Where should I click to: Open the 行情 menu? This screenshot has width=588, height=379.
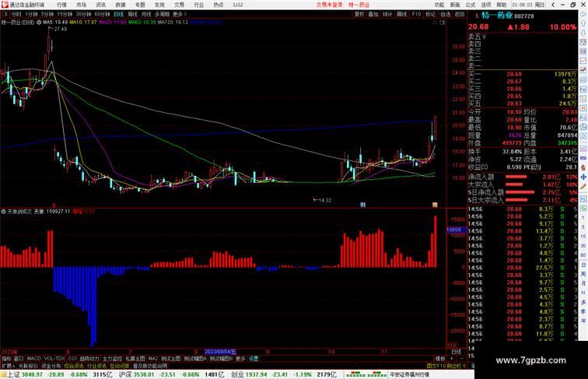pyautogui.click(x=61, y=5)
